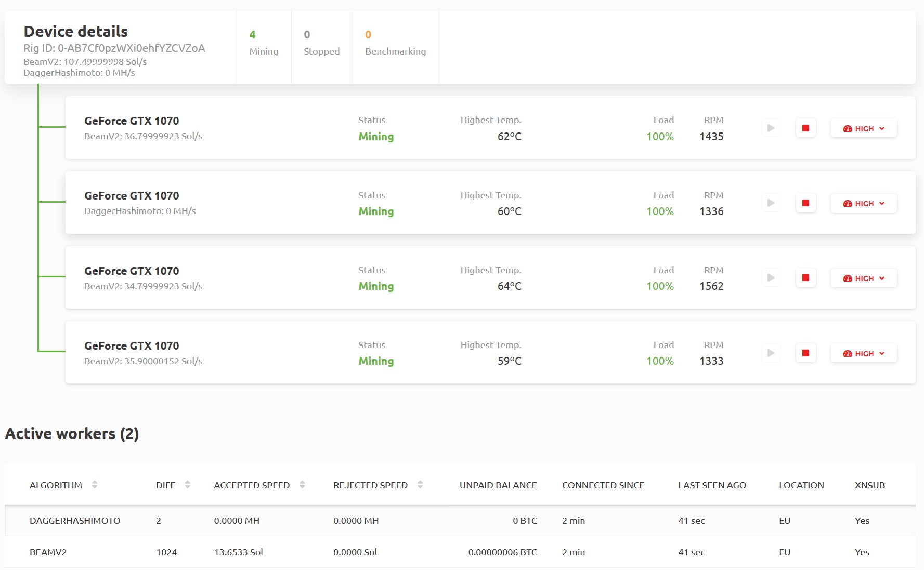The image size is (924, 570).
Task: Open HIGH power dropdown for 1333 RPM GPU
Action: [863, 354]
